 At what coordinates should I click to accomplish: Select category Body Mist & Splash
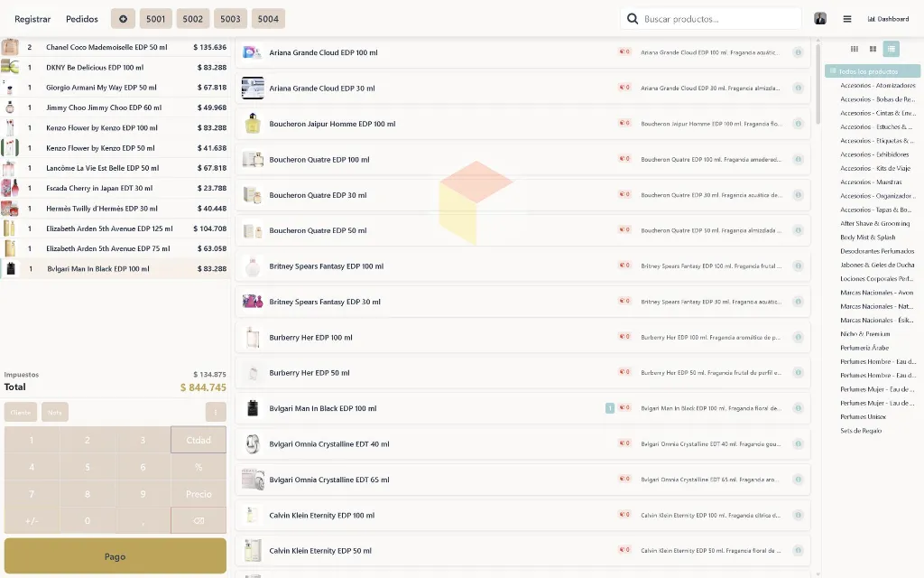pyautogui.click(x=868, y=238)
